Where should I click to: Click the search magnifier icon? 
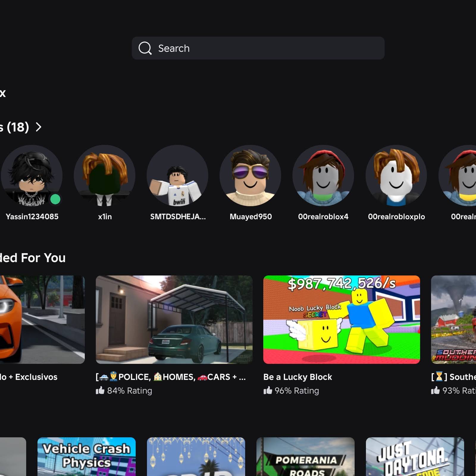[145, 48]
